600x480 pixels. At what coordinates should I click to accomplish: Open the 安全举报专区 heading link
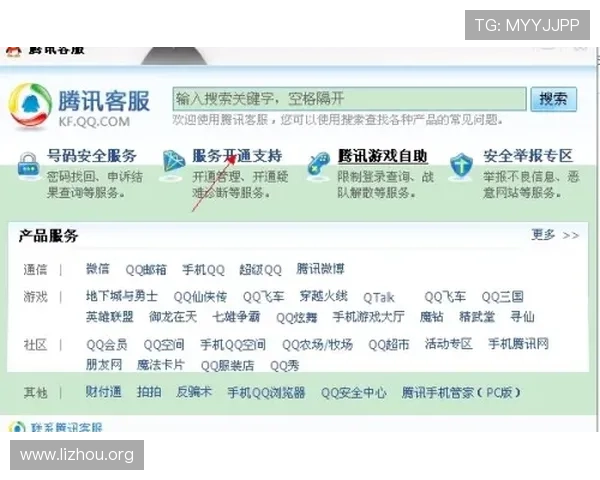[x=528, y=156]
